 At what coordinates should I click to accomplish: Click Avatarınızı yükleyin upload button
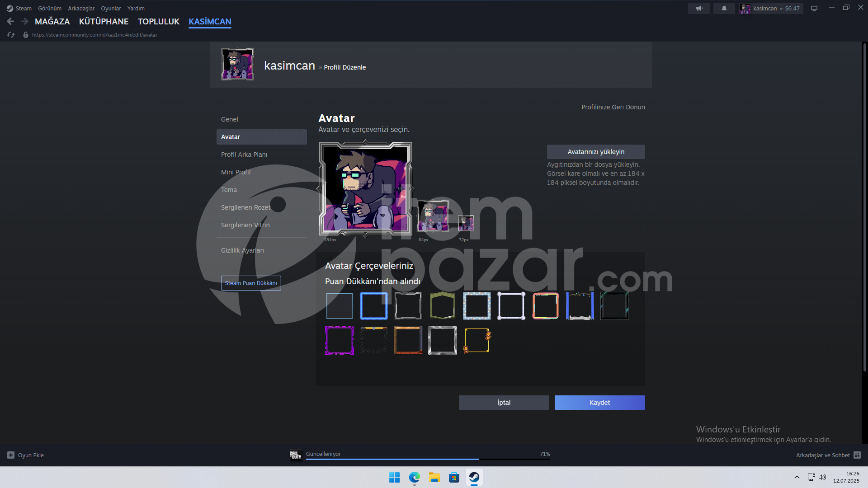pos(596,152)
